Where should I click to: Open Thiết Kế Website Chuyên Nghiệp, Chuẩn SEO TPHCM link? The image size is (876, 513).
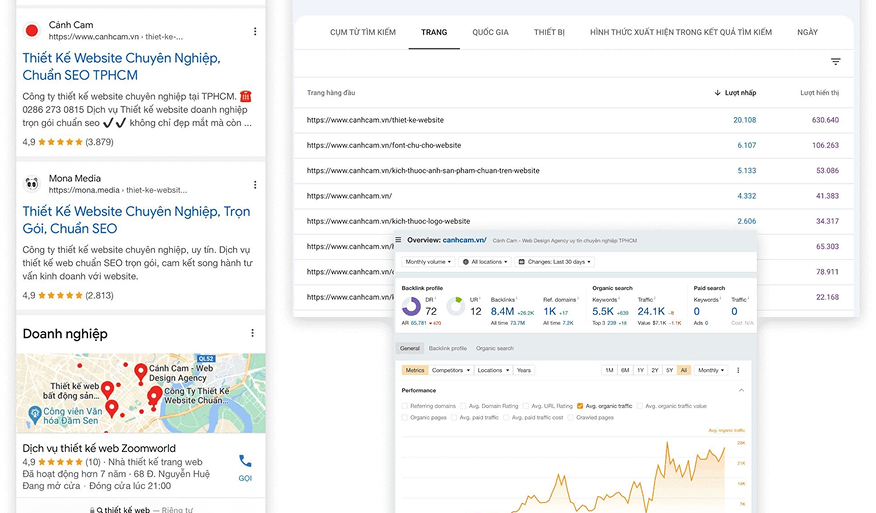tap(121, 66)
